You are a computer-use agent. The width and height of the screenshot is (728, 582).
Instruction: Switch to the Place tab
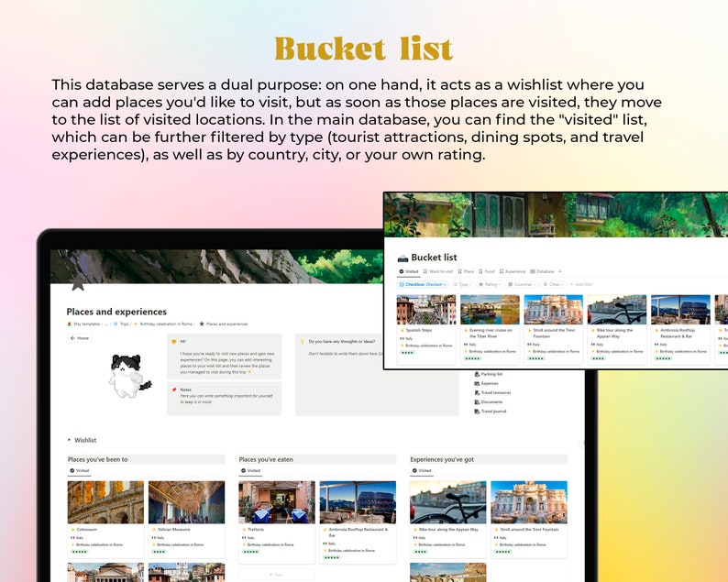pyautogui.click(x=466, y=271)
